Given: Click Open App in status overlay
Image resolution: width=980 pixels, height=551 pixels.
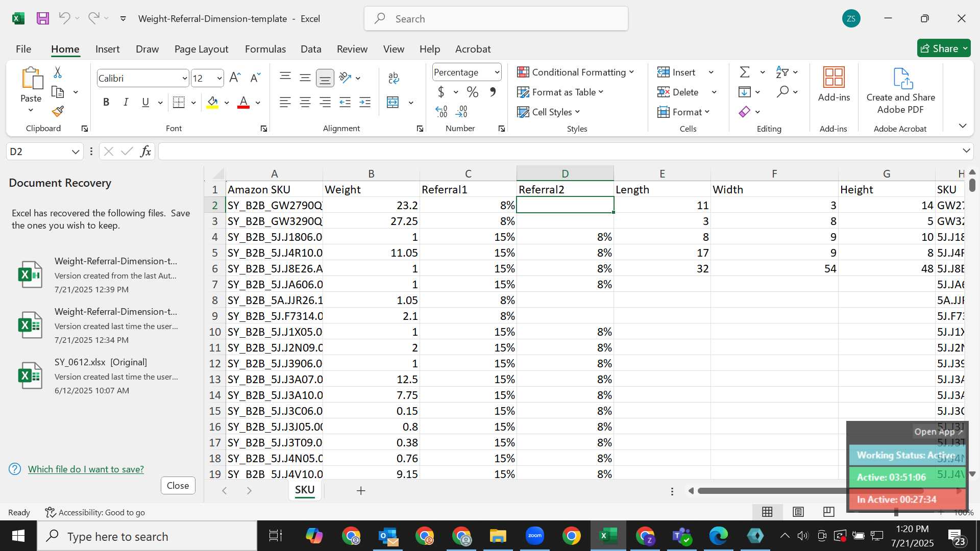Looking at the screenshot, I should tap(938, 432).
